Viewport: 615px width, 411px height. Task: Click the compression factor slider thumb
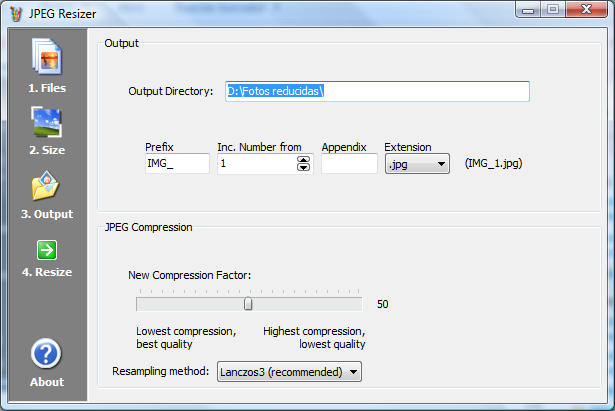(248, 304)
